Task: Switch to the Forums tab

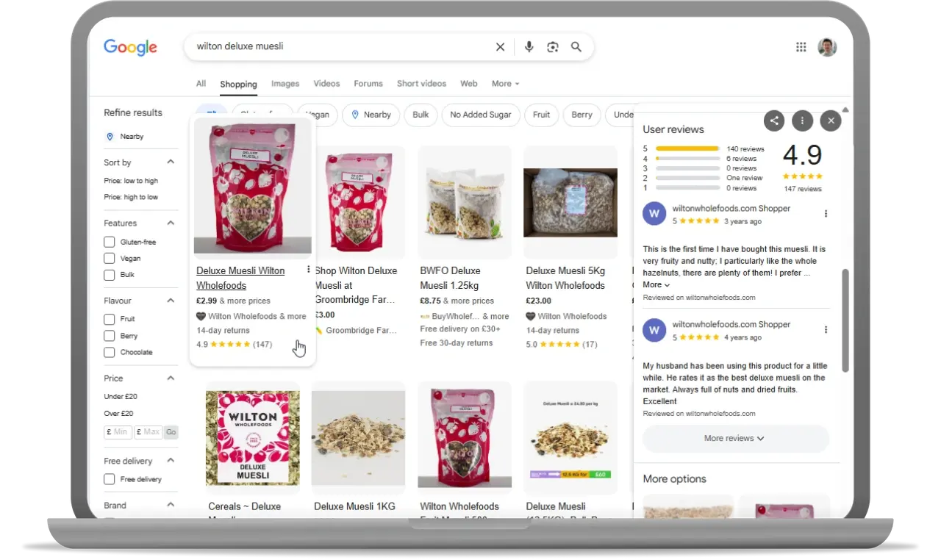Action: 368,84
